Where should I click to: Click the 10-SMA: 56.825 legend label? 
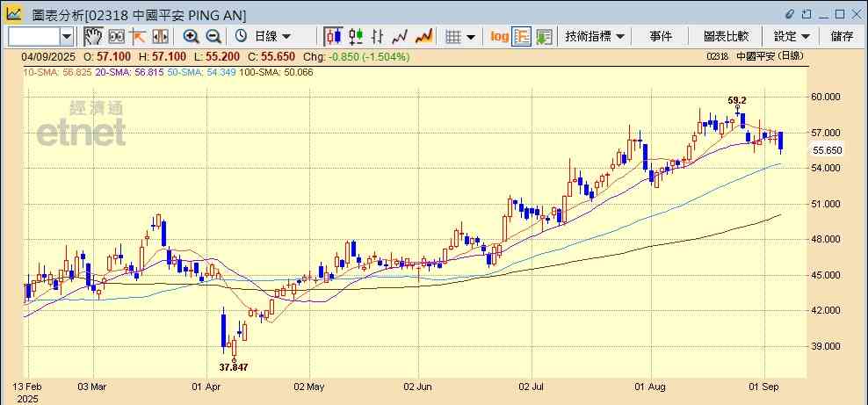coord(57,72)
